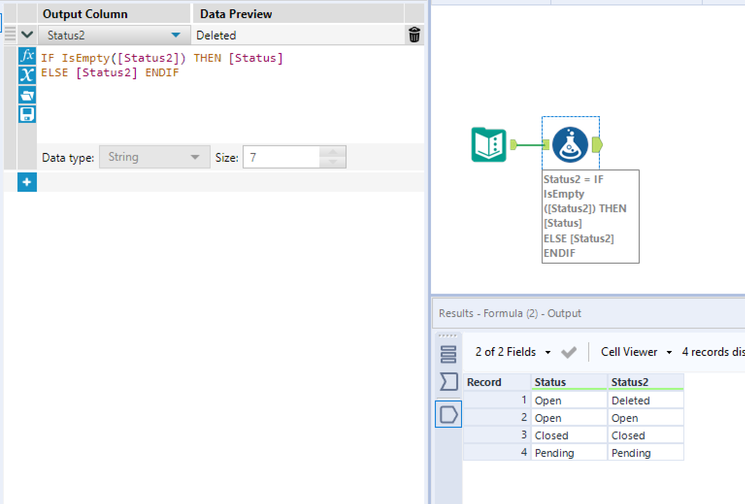Click the Results - Formula (2) - Output title
This screenshot has height=504, width=745.
coord(510,313)
